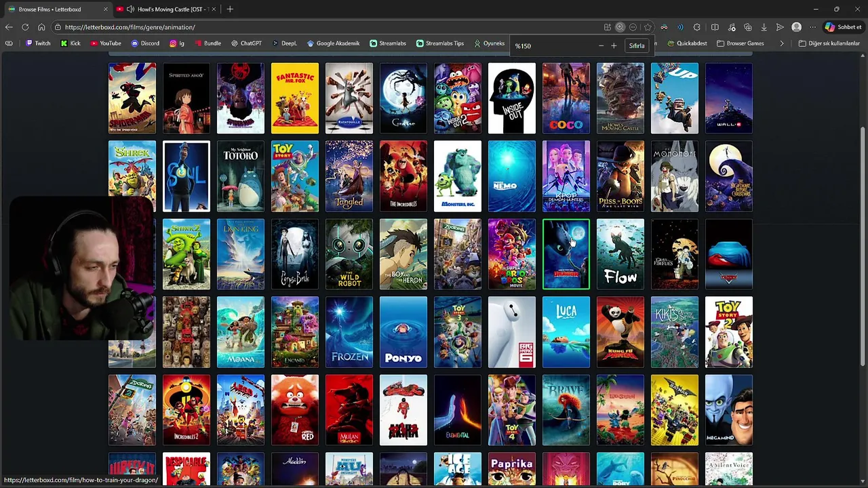Open the Tangled film poster
The image size is (868, 488).
pos(349,176)
